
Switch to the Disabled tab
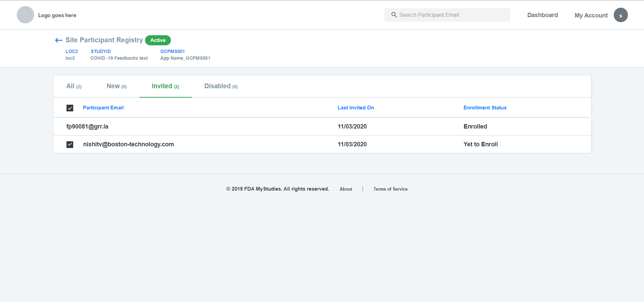click(221, 86)
